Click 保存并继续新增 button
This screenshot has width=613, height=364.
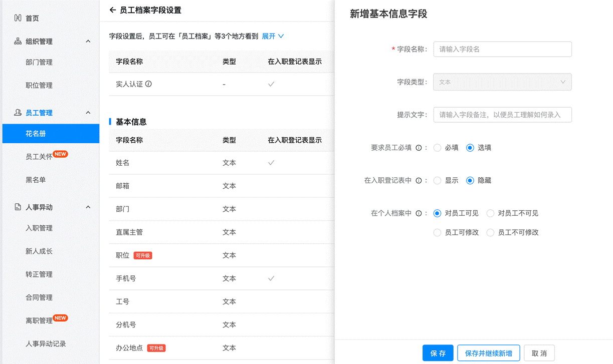(x=488, y=353)
